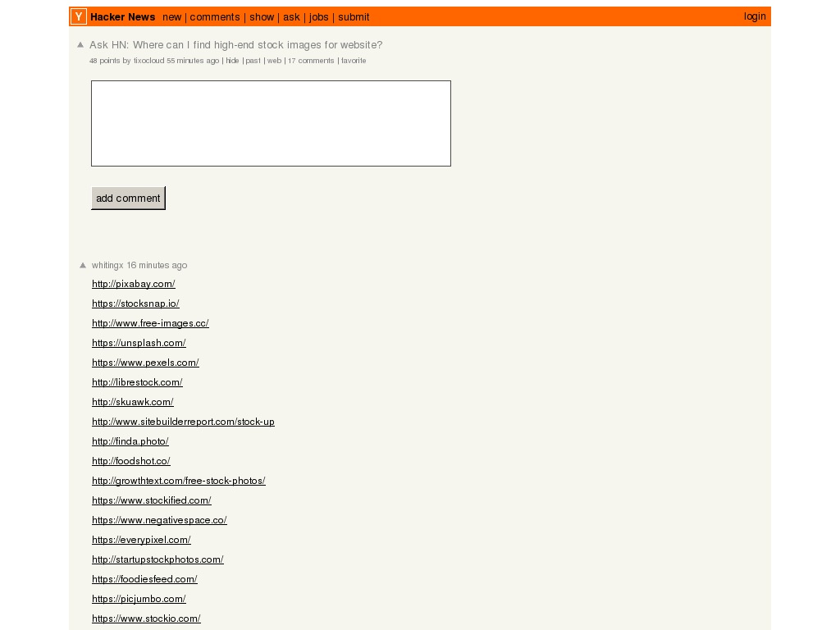Open the everypixel.com link
This screenshot has height=630, width=840.
coord(141,540)
